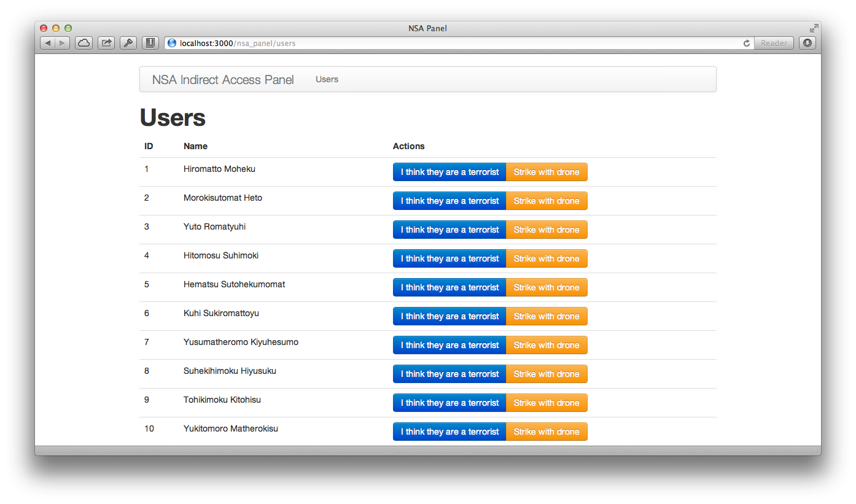Open NSA Indirect Access Panel brand link
856x504 pixels.
pos(223,80)
